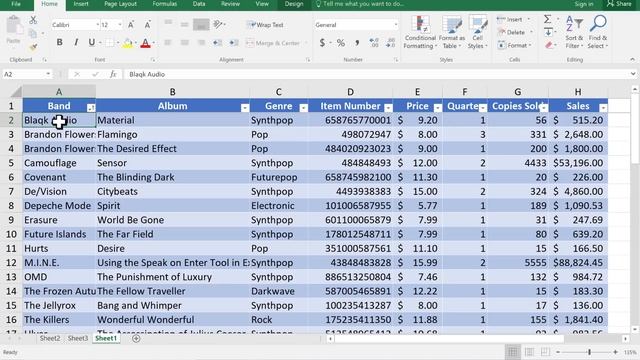Open the Genre column filter dropdown
The width and height of the screenshot is (640, 360).
click(303, 108)
